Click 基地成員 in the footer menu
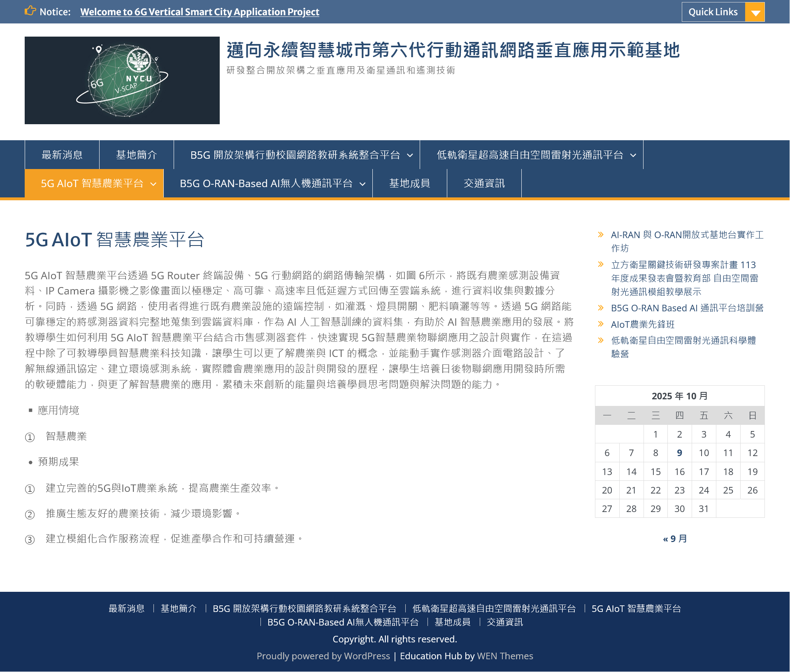 click(452, 622)
